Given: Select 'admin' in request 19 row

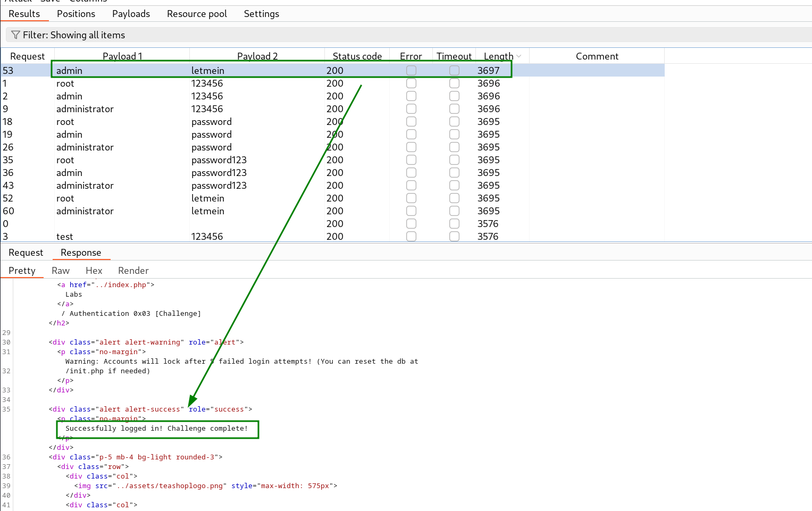Looking at the screenshot, I should coord(69,135).
